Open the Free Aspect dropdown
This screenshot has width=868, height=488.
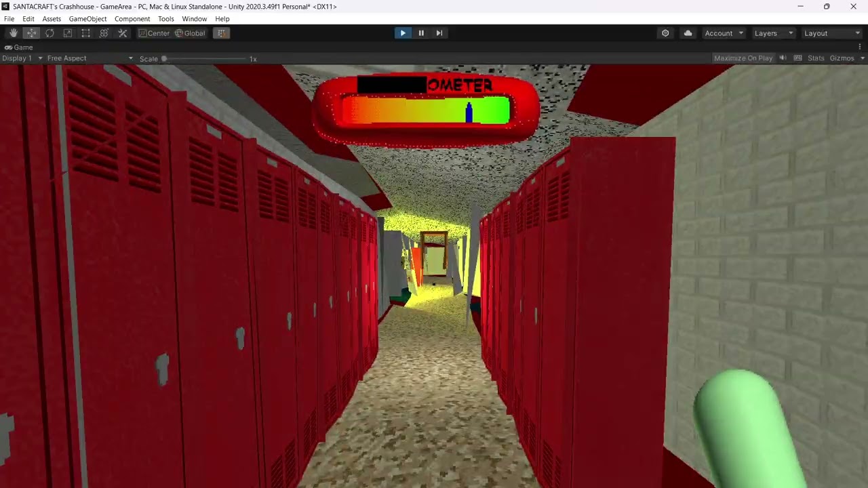pos(90,58)
